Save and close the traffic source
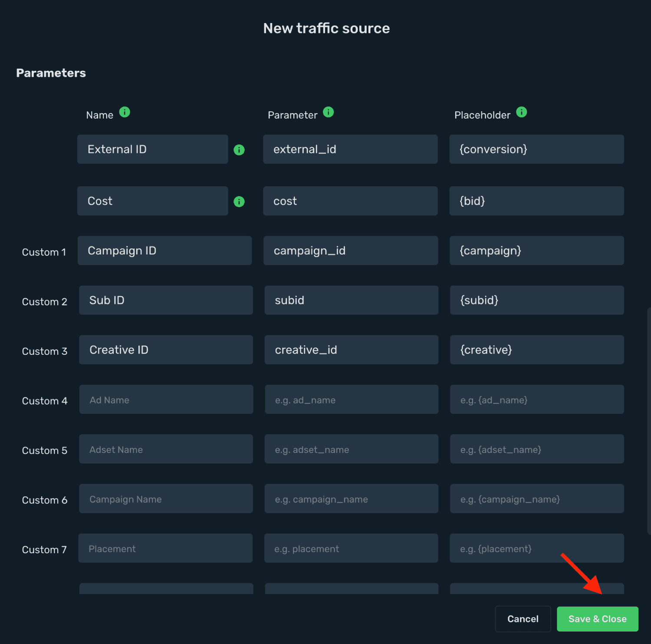The image size is (651, 644). coord(598,619)
